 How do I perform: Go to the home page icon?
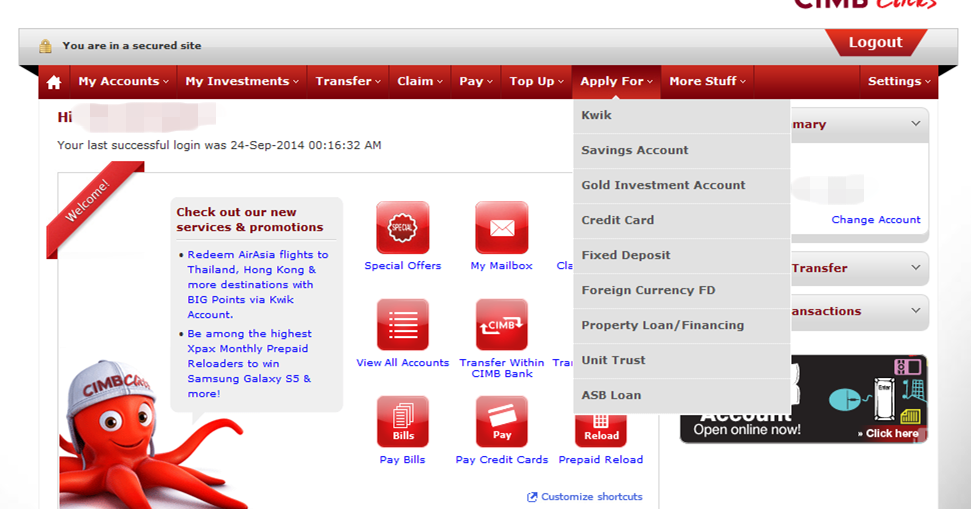54,82
